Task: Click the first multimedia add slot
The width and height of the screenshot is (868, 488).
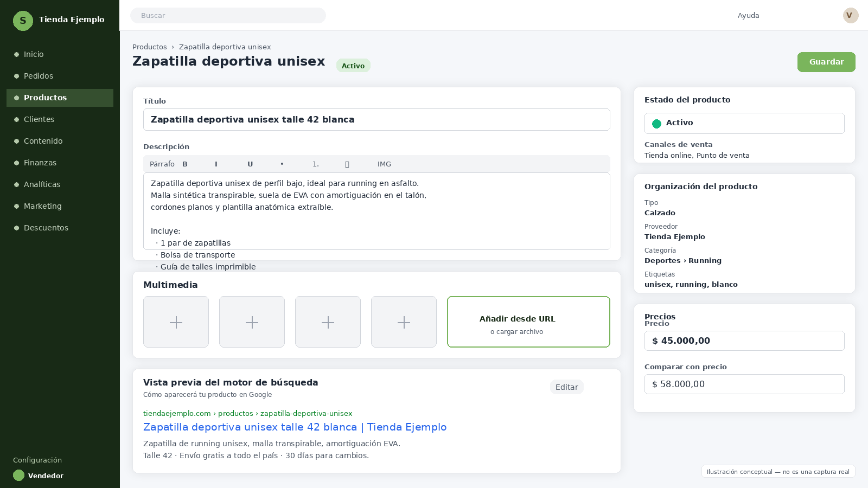Action: pos(176,322)
